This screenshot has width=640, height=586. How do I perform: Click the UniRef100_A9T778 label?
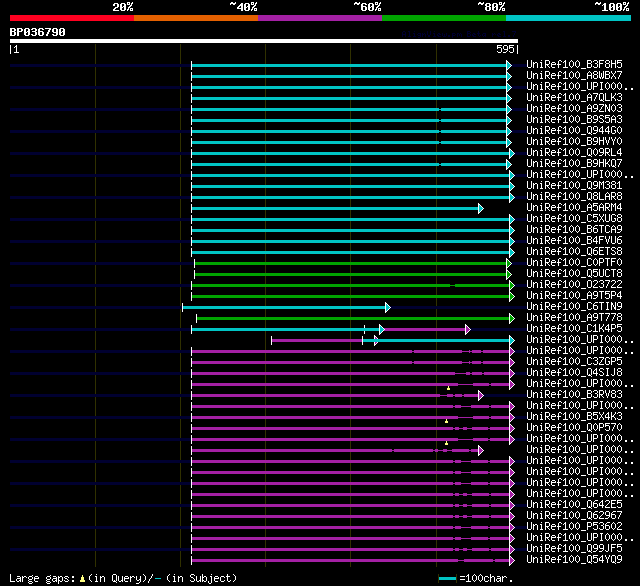574,318
